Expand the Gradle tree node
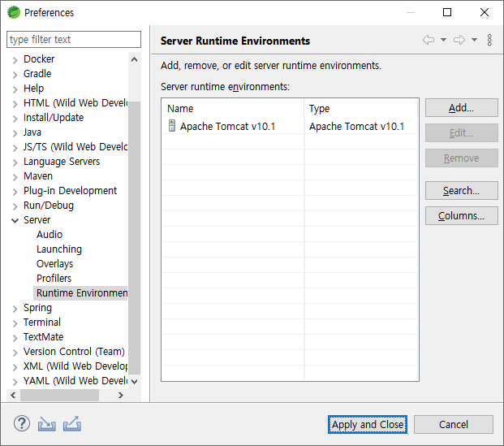This screenshot has width=504, height=446. coord(15,75)
